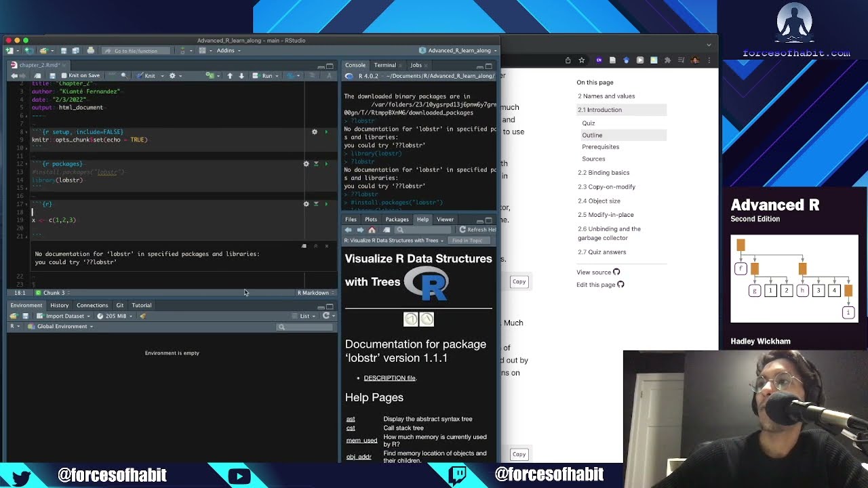Screen dimensions: 868x488
Task: Click the Environment search box
Action: coord(305,327)
